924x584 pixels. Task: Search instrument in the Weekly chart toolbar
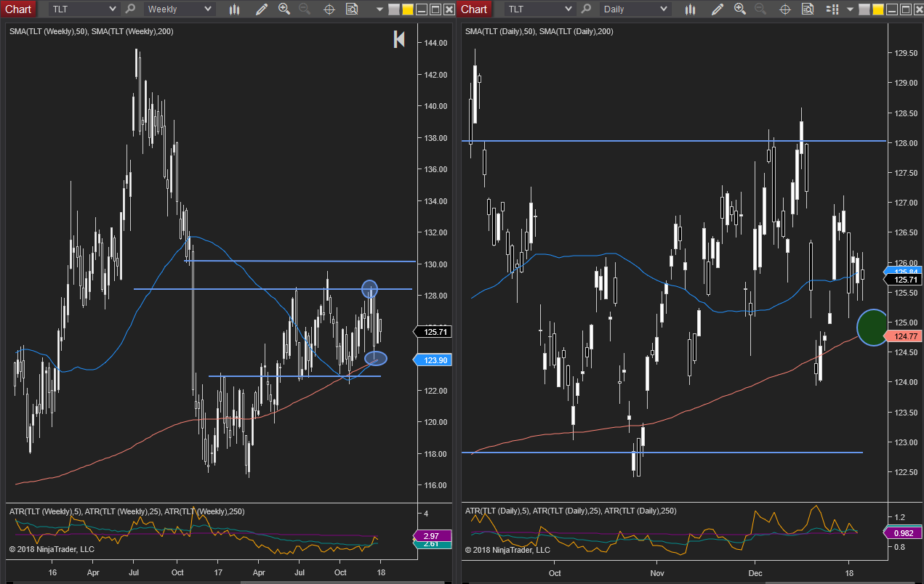click(x=130, y=9)
